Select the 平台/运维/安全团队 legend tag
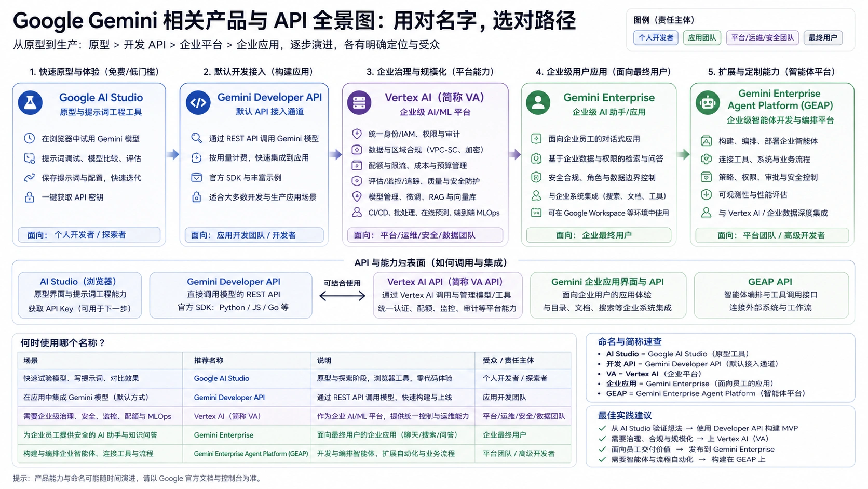Screen dimensions: 868x489 tap(762, 37)
